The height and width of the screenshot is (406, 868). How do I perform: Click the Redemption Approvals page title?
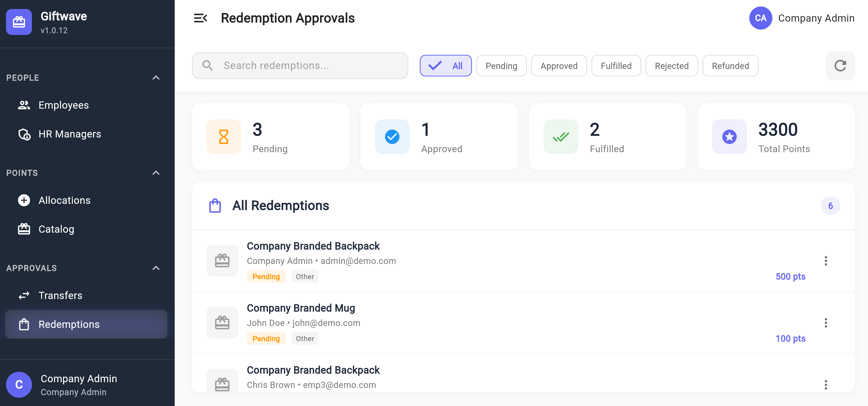point(288,18)
